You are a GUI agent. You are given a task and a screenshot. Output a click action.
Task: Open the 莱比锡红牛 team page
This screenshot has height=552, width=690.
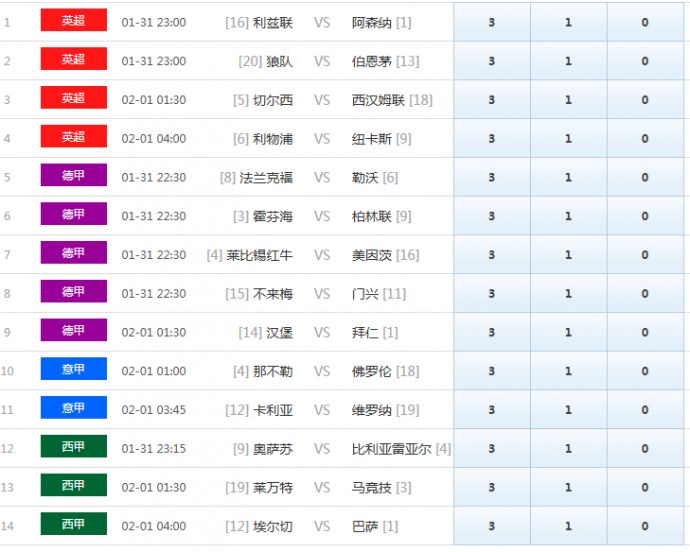pos(260,255)
